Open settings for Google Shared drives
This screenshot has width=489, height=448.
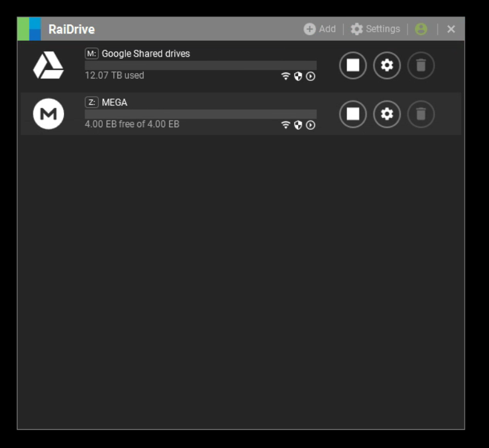click(387, 65)
